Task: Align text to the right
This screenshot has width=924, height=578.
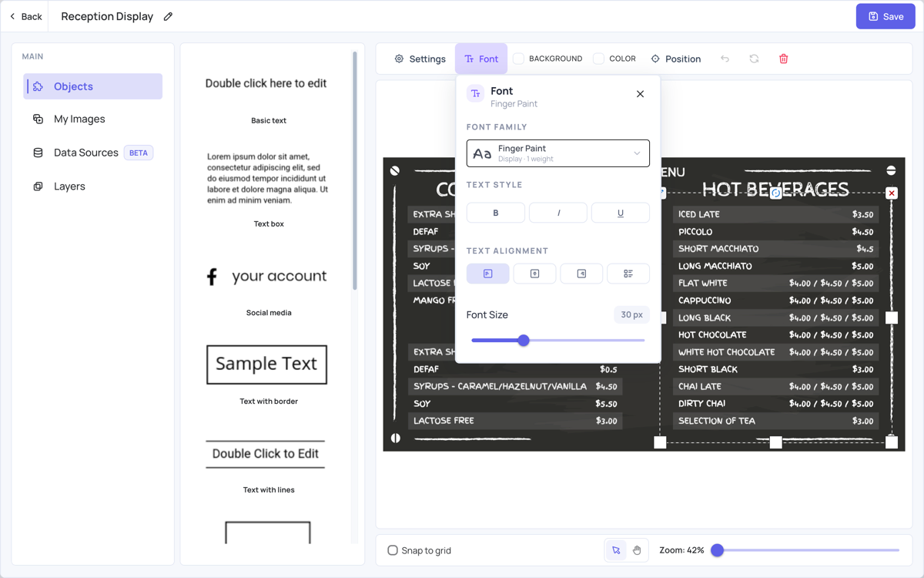Action: [x=581, y=274]
